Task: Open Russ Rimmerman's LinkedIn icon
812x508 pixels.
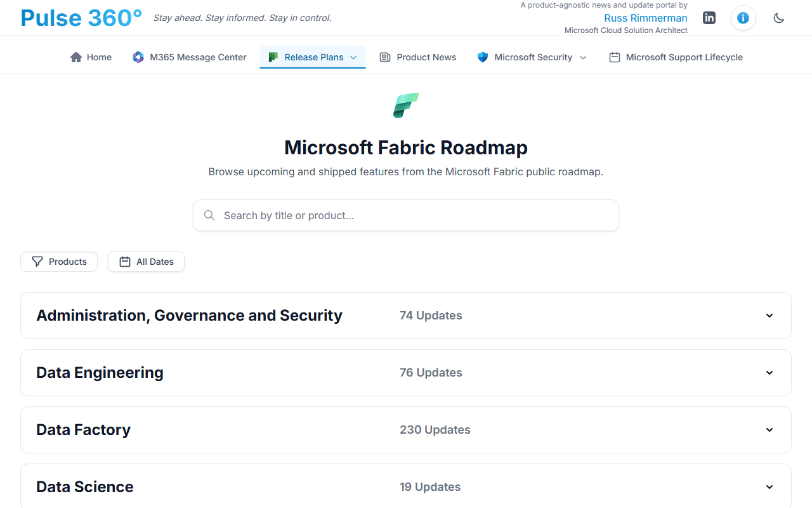Action: coord(709,18)
